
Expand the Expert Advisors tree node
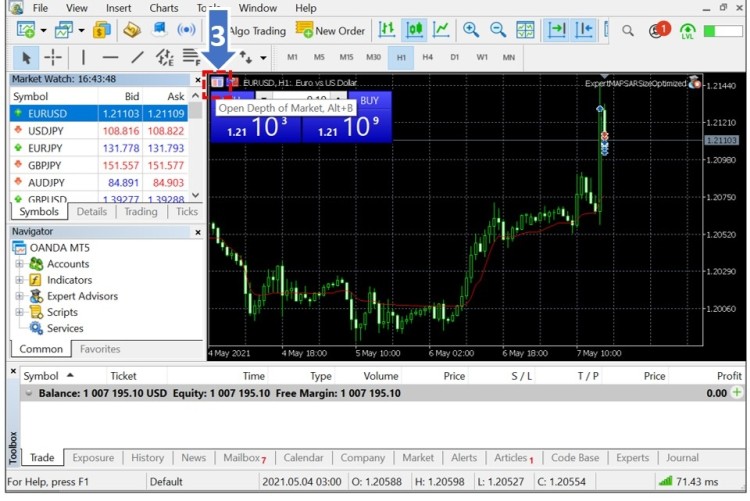pos(20,296)
